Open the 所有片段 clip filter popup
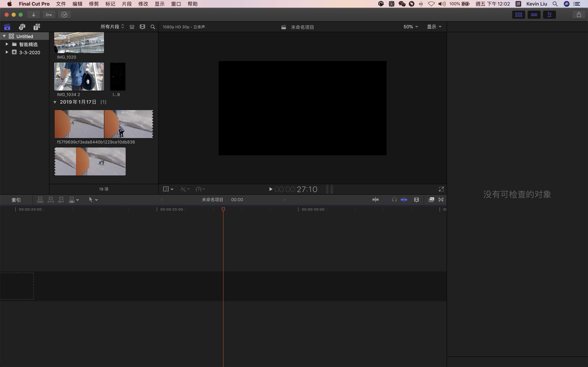 (x=112, y=27)
